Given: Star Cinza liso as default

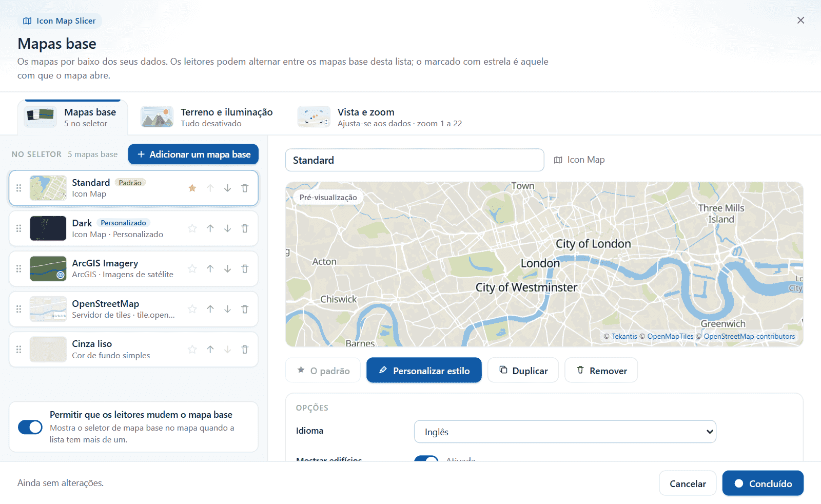Looking at the screenshot, I should click(192, 350).
